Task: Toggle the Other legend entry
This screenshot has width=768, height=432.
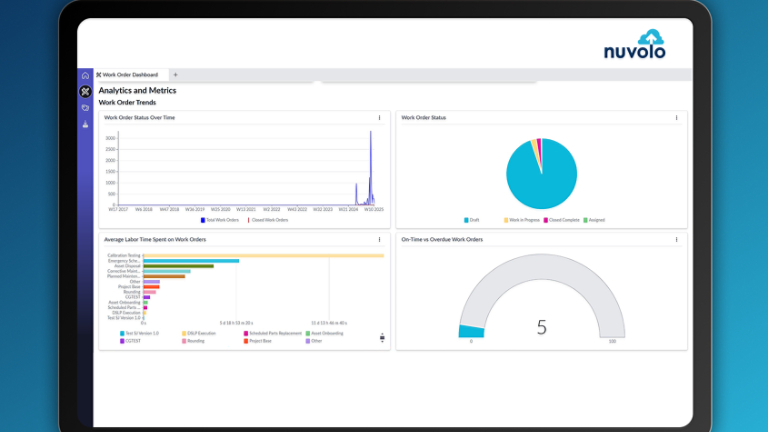Action: coord(314,341)
